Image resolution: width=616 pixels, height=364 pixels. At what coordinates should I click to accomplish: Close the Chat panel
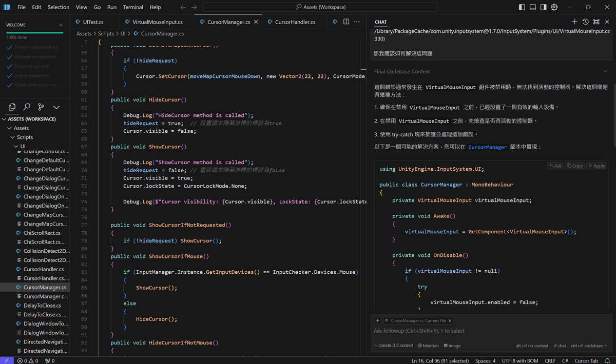(x=607, y=22)
